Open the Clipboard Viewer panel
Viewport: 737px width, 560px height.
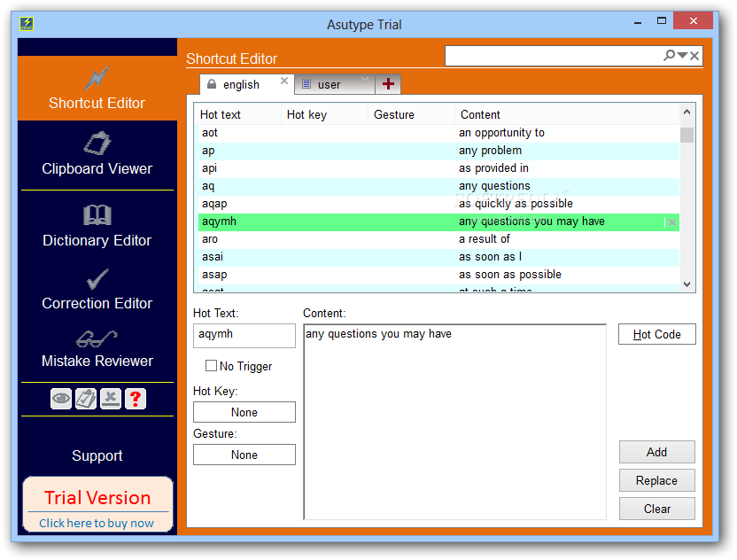coord(97,154)
